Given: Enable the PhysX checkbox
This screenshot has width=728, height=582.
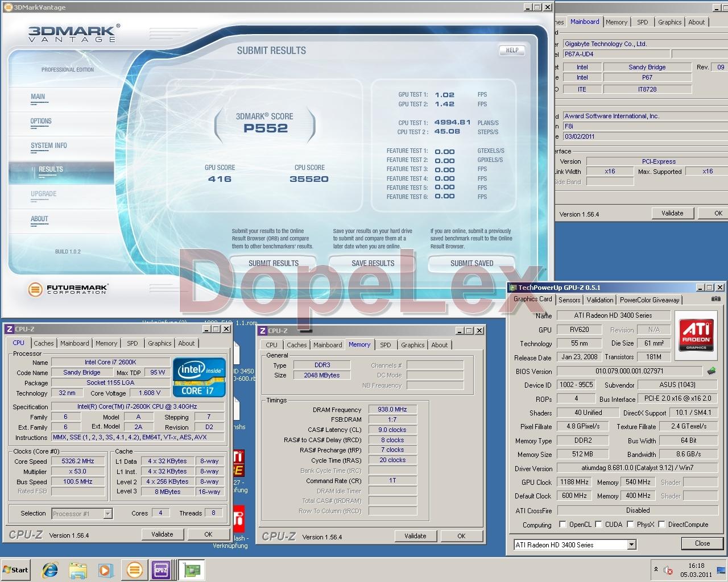Looking at the screenshot, I should point(630,525).
